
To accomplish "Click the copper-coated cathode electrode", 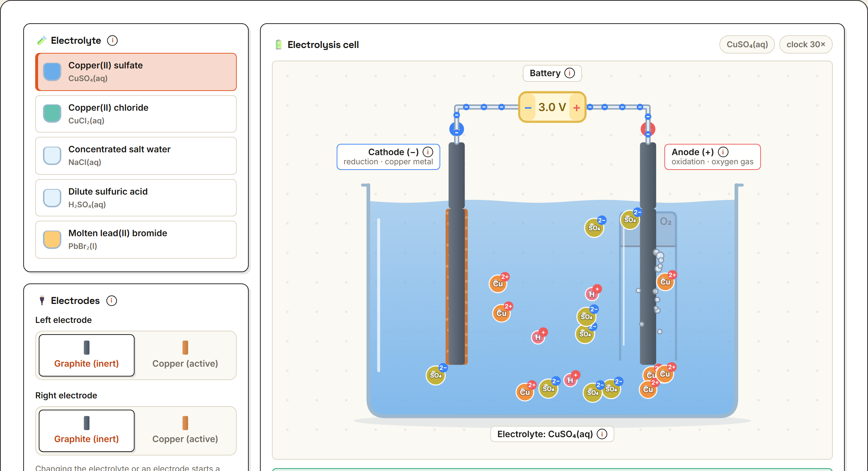I will pyautogui.click(x=457, y=286).
